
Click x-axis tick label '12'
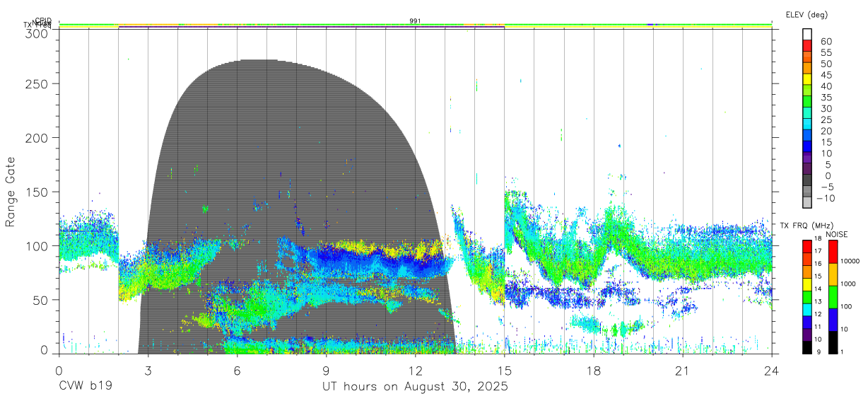[415, 370]
